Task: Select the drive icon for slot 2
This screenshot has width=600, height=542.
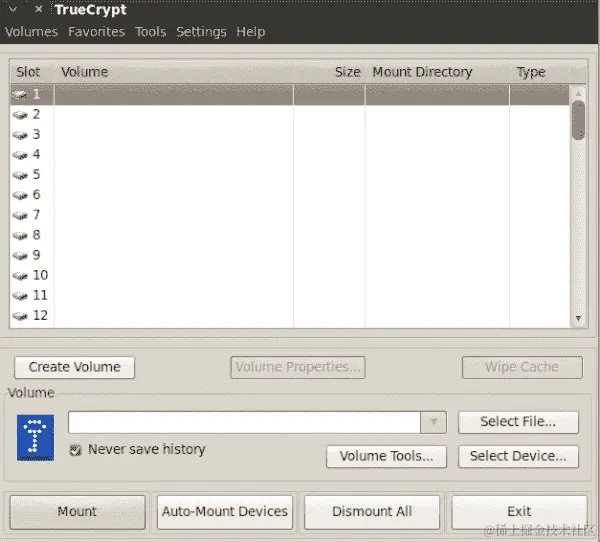Action: tap(20, 114)
